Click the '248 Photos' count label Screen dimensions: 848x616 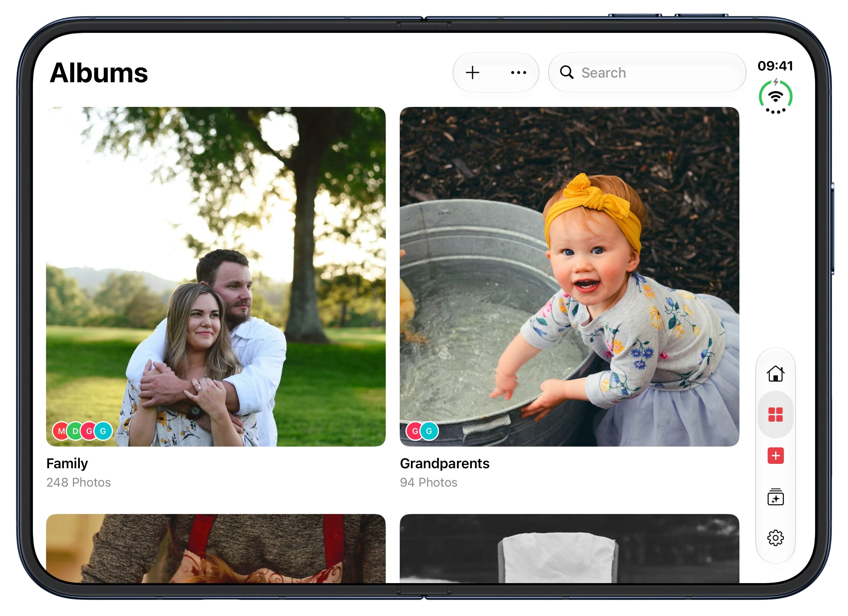(78, 482)
